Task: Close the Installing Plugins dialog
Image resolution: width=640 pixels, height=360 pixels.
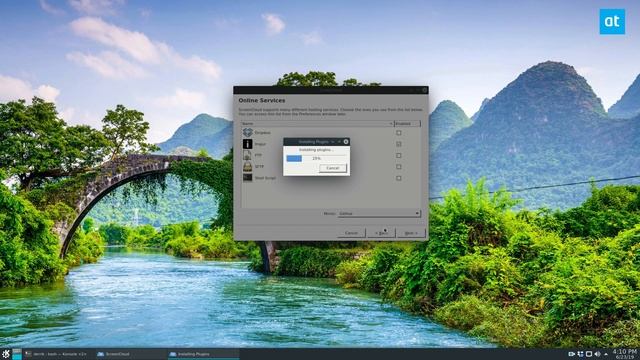Action: 346,142
